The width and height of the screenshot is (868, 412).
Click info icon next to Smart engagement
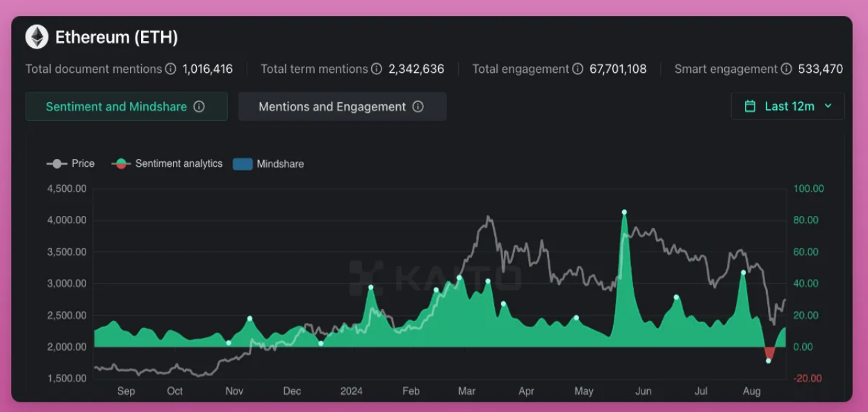tap(786, 69)
